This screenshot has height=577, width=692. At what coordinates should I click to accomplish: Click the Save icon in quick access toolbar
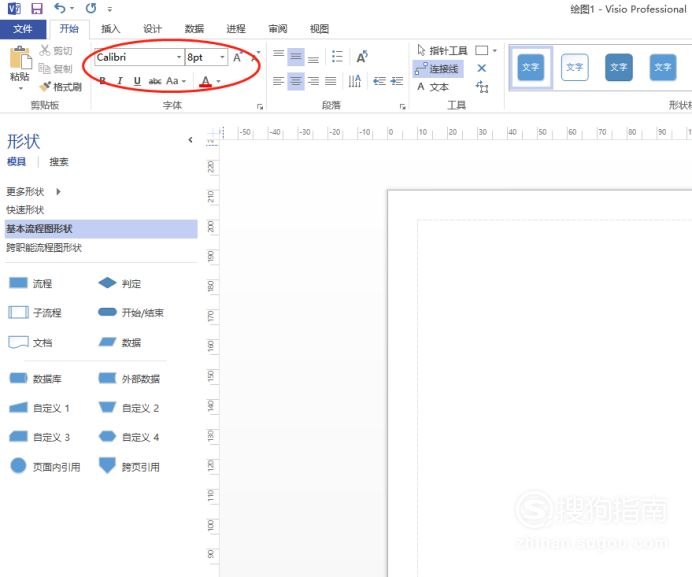click(37, 8)
